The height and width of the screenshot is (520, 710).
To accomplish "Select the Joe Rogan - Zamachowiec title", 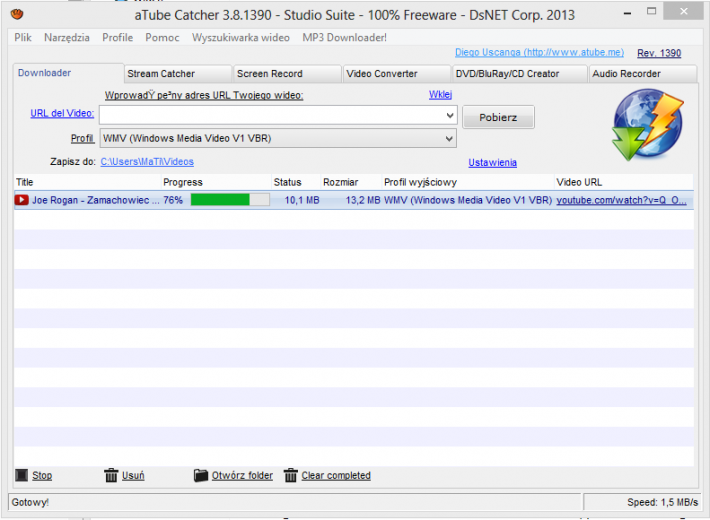I will pyautogui.click(x=96, y=200).
